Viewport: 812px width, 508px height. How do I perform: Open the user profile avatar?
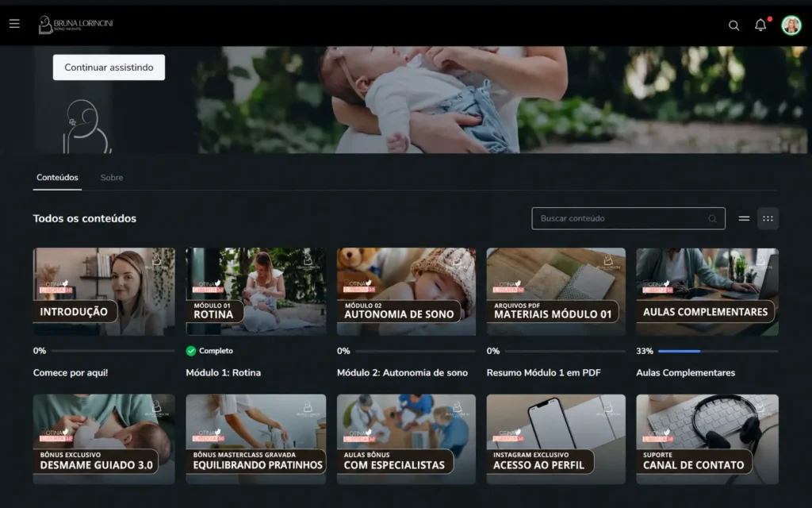tap(791, 25)
